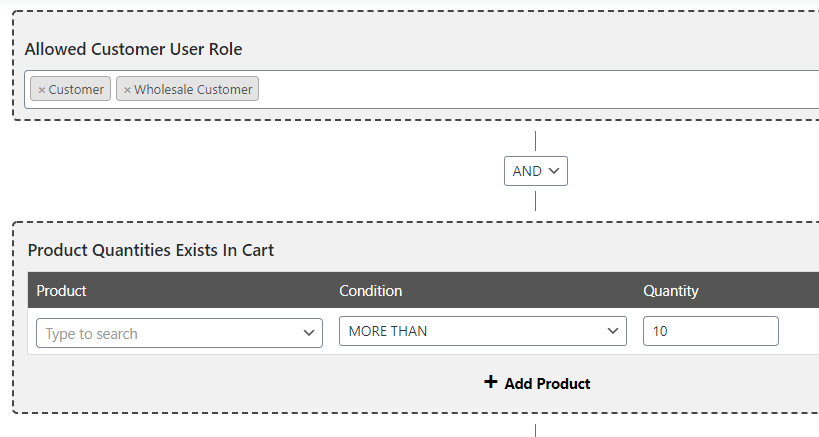Image resolution: width=819 pixels, height=437 pixels.
Task: Click the Quantity column header
Action: 670,291
